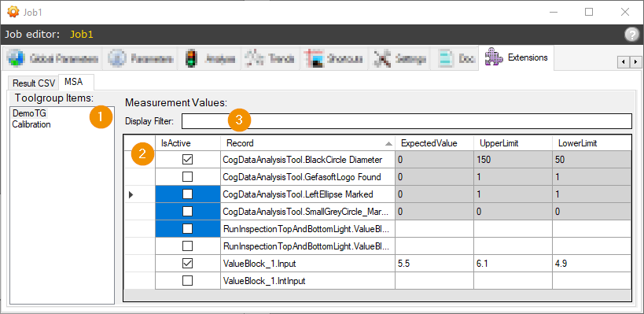Click ExpectedValue 5.5 of ValueBlock_1.Input
This screenshot has height=314, width=644.
coord(435,263)
